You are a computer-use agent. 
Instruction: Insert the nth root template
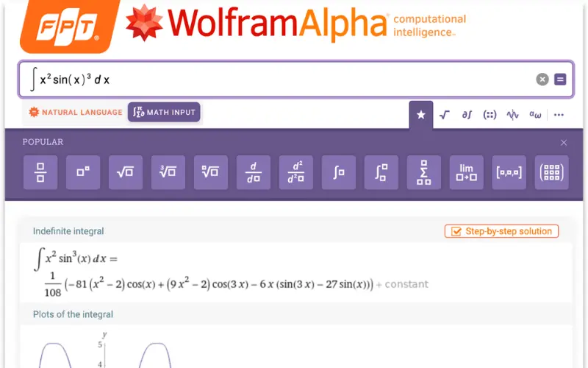pos(211,172)
